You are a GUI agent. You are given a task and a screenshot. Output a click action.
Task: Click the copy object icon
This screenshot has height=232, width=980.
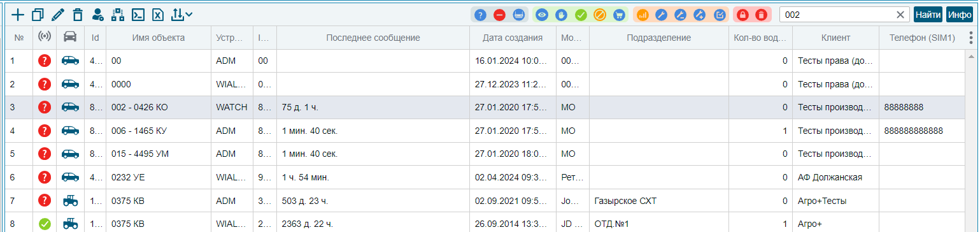(x=38, y=14)
